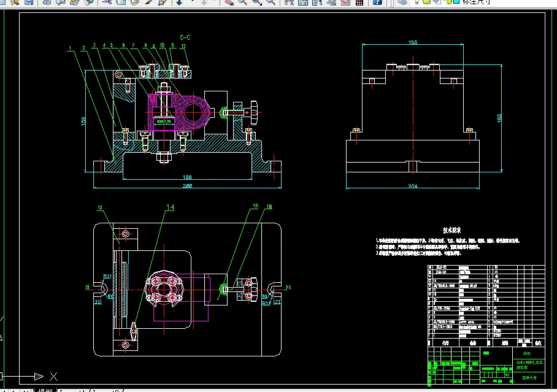557x392 pixels.
Task: Activate the Zoom Realtime magnifier
Action: tap(243, 2)
